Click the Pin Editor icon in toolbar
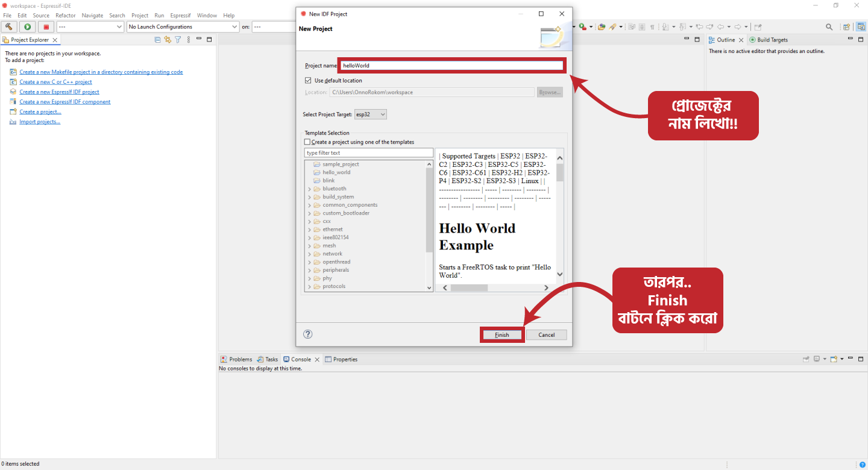This screenshot has width=868, height=470. point(758,27)
